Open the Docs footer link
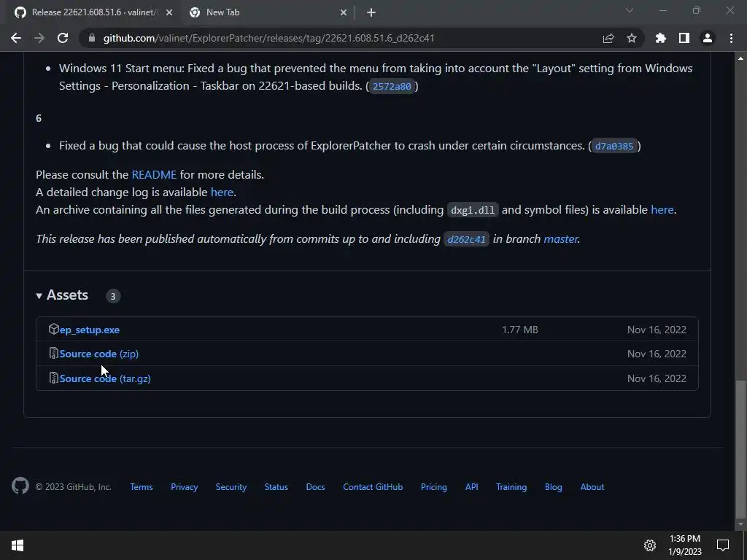 pyautogui.click(x=315, y=486)
